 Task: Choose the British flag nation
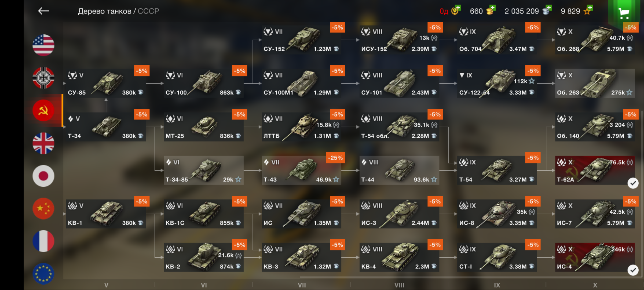point(43,143)
